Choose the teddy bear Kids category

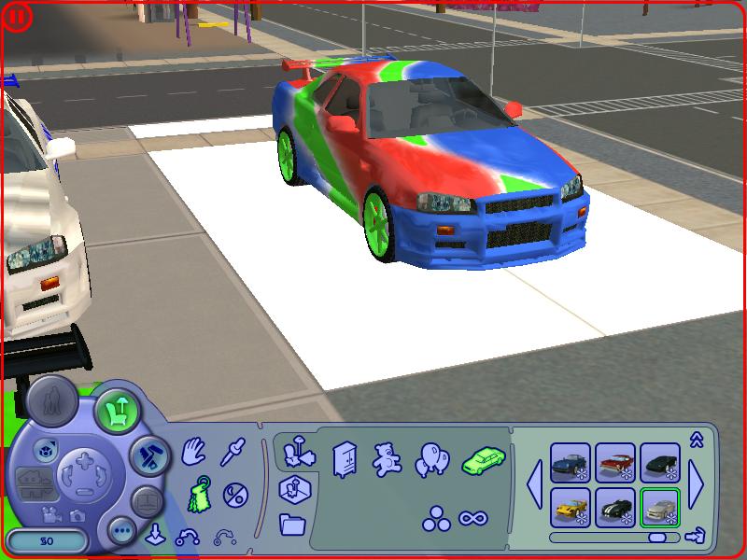[x=385, y=458]
